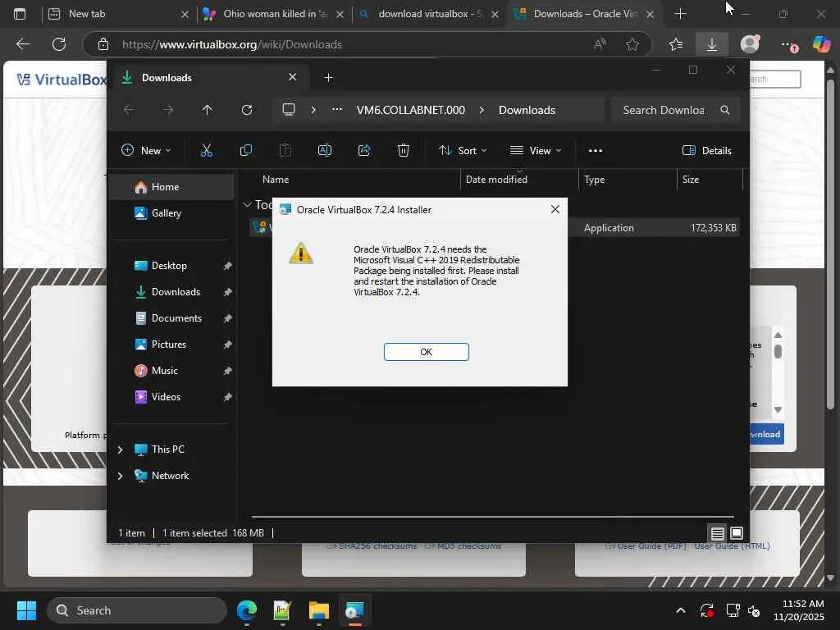Click the Cut icon in Explorer toolbar
840x630 pixels.
tap(206, 151)
